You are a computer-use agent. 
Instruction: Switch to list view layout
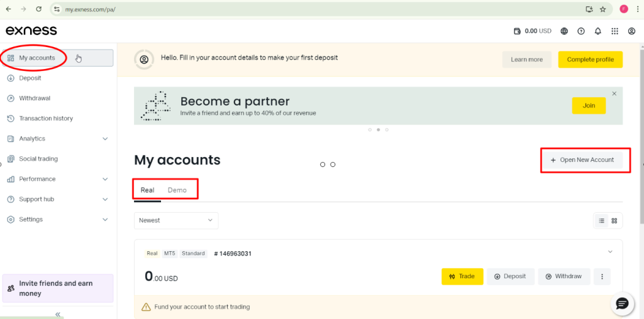click(x=602, y=220)
